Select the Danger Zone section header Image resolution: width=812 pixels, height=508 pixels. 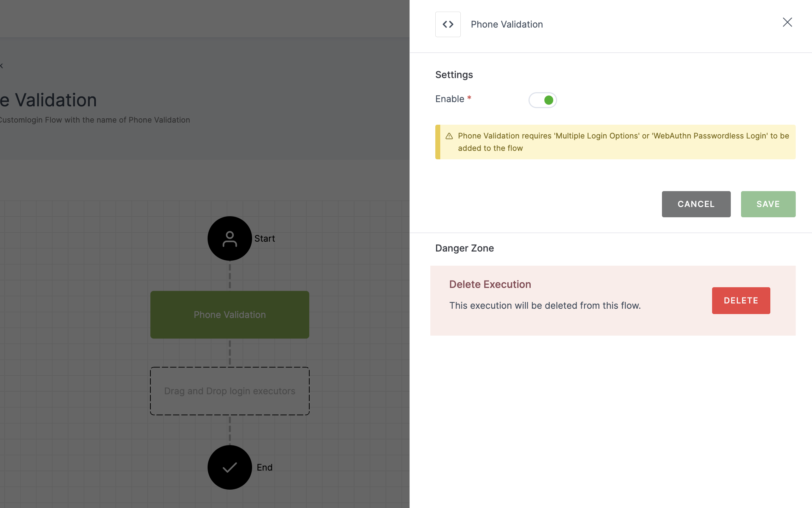[x=464, y=248]
